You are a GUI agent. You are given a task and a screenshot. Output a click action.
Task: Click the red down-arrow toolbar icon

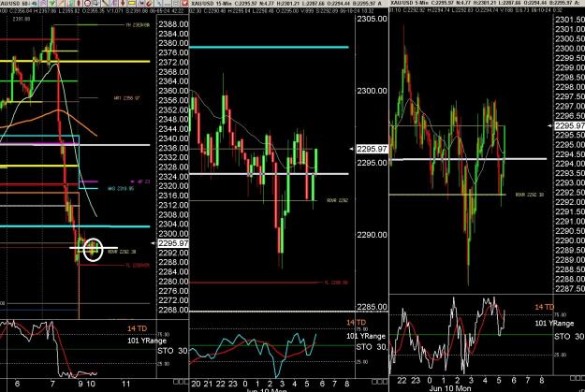tap(123, 3)
